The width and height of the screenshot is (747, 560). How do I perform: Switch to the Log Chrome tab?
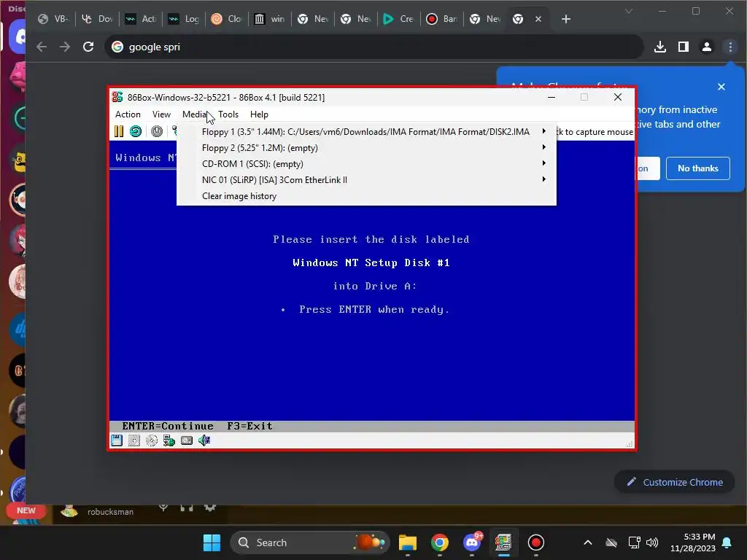tap(183, 19)
